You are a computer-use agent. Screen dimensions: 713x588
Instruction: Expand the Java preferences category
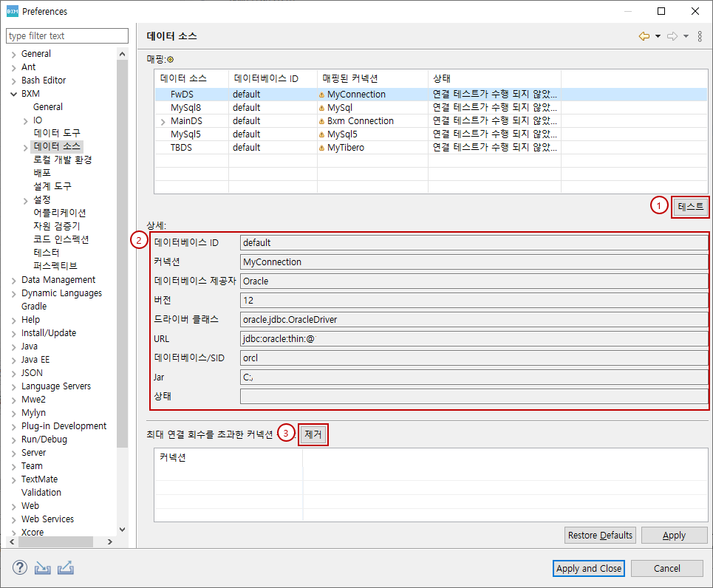(13, 346)
